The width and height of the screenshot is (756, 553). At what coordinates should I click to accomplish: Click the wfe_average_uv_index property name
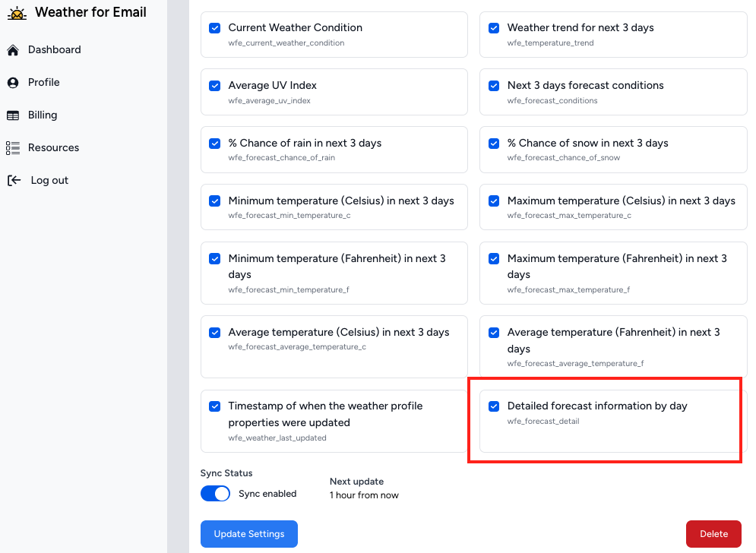coord(270,101)
